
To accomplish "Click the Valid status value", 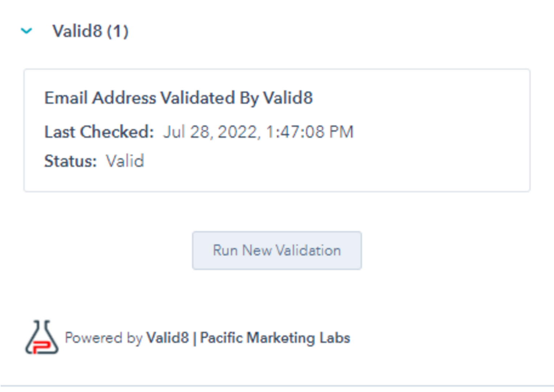I will 125,161.
